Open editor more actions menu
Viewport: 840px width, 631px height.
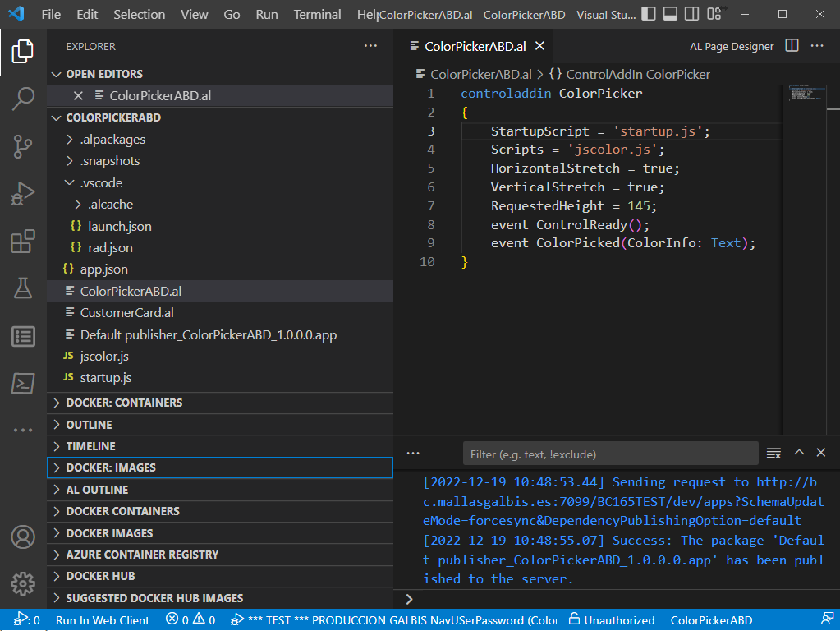(x=817, y=46)
